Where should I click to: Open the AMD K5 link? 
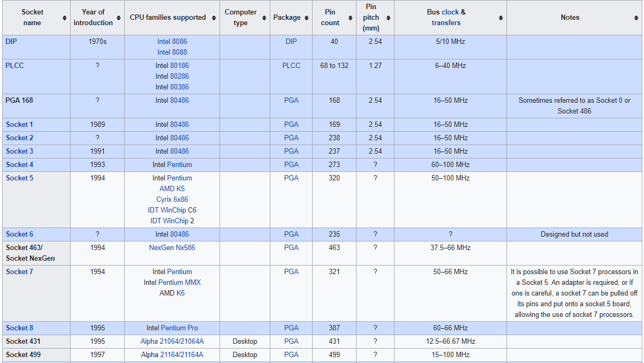click(x=172, y=188)
